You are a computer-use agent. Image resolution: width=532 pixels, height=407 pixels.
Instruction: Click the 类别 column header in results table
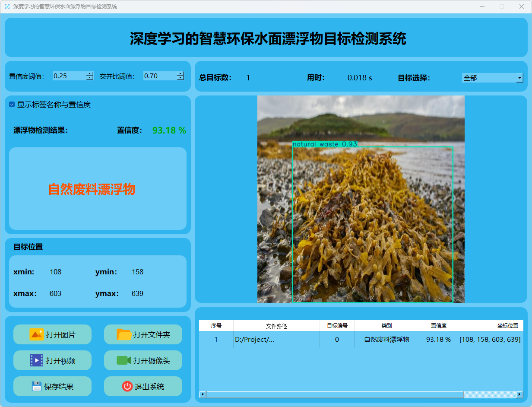tap(386, 326)
